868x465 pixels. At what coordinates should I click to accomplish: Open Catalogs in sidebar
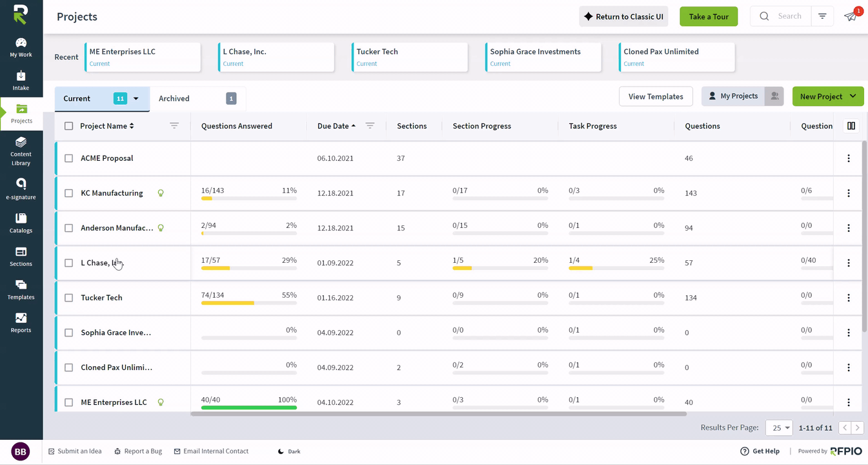(21, 223)
